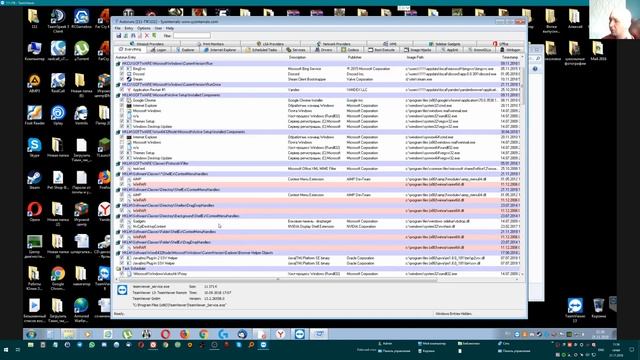This screenshot has height=360, width=640.
Task: Open the Uplay desktop shortcut
Action: click(x=58, y=115)
